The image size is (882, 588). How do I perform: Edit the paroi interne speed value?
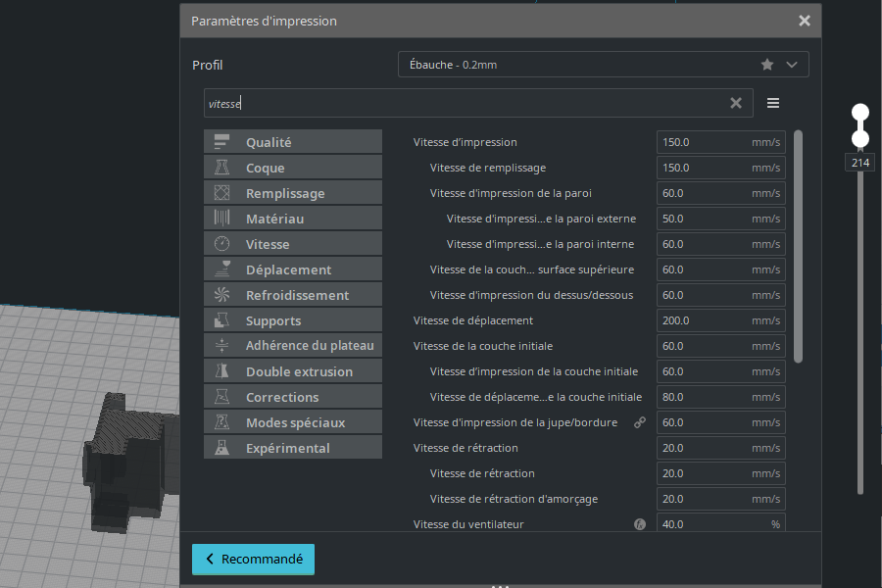pyautogui.click(x=720, y=244)
